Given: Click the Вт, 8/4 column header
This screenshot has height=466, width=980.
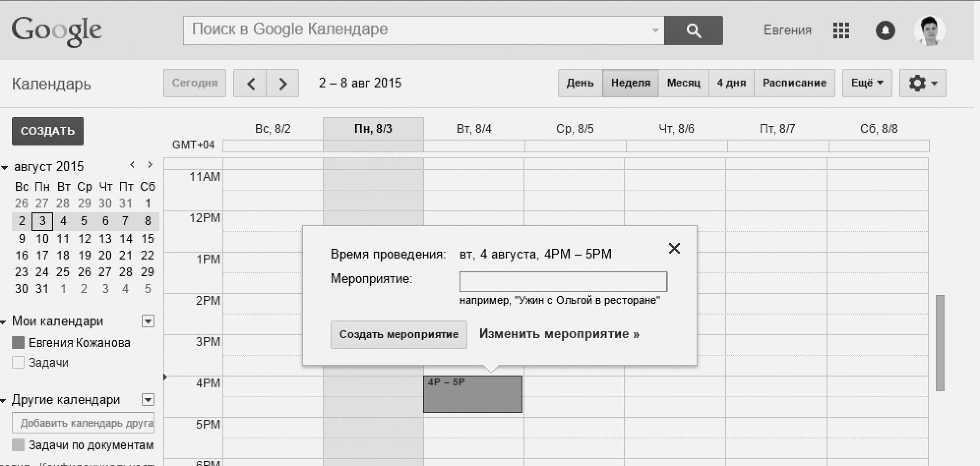Looking at the screenshot, I should point(474,129).
